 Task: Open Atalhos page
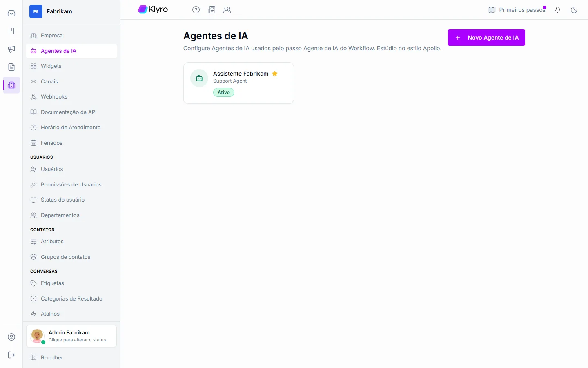pos(71,314)
